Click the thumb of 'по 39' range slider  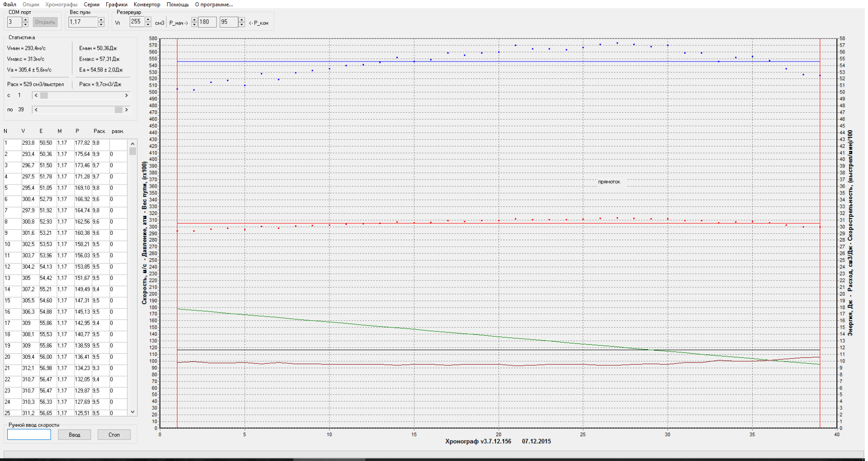tap(118, 110)
